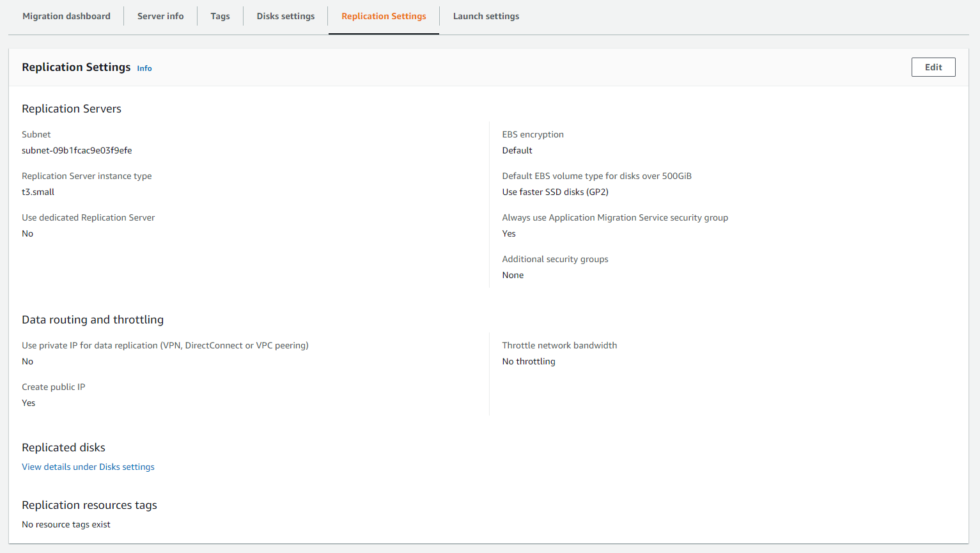Open the Launch settings tab

(x=486, y=16)
